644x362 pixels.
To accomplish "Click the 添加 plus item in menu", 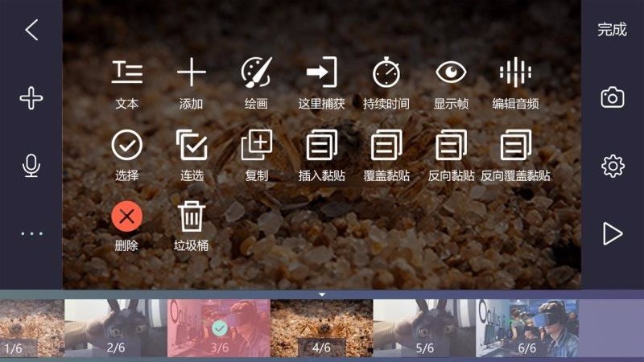I will (192, 73).
